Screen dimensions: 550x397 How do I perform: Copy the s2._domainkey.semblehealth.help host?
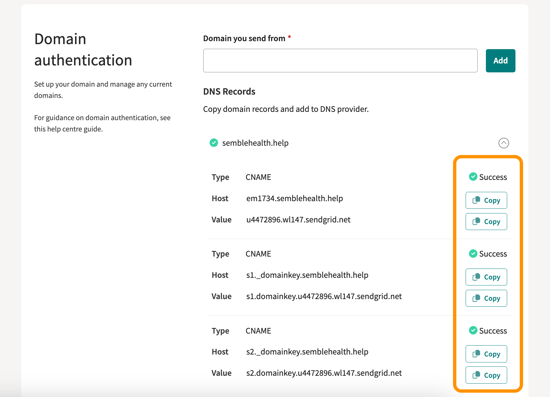pyautogui.click(x=486, y=354)
